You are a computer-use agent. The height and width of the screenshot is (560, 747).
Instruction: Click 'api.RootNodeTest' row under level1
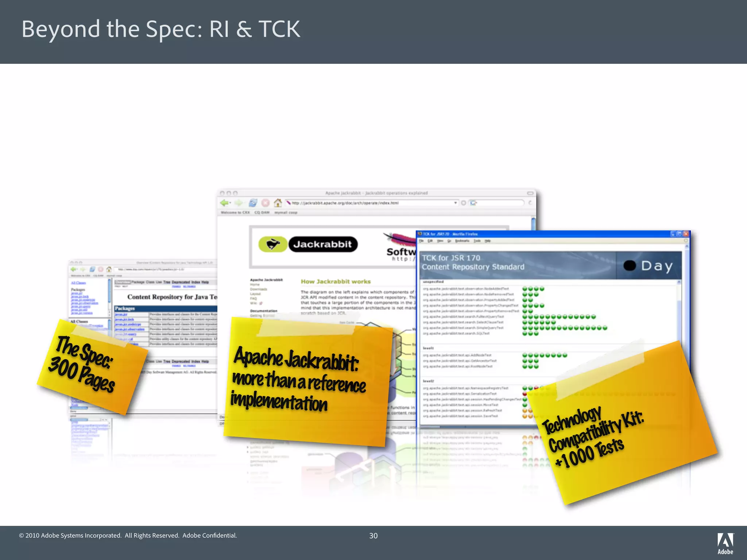[x=458, y=366]
